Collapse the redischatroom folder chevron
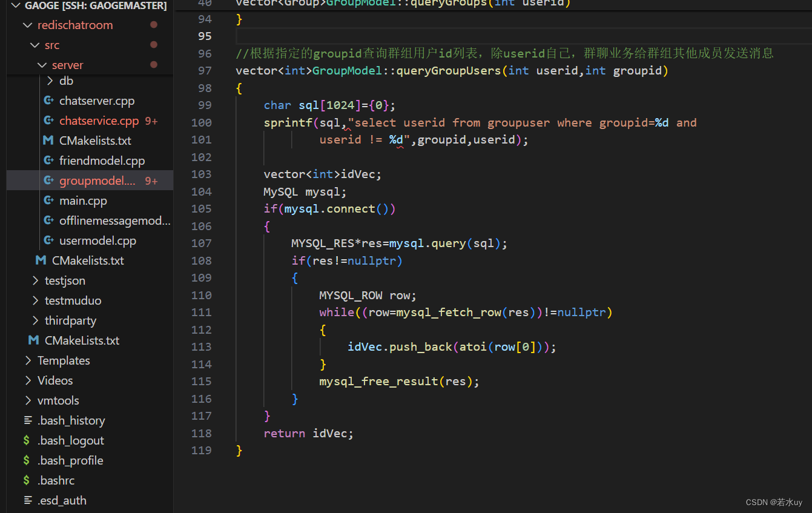This screenshot has width=812, height=513. (x=28, y=25)
